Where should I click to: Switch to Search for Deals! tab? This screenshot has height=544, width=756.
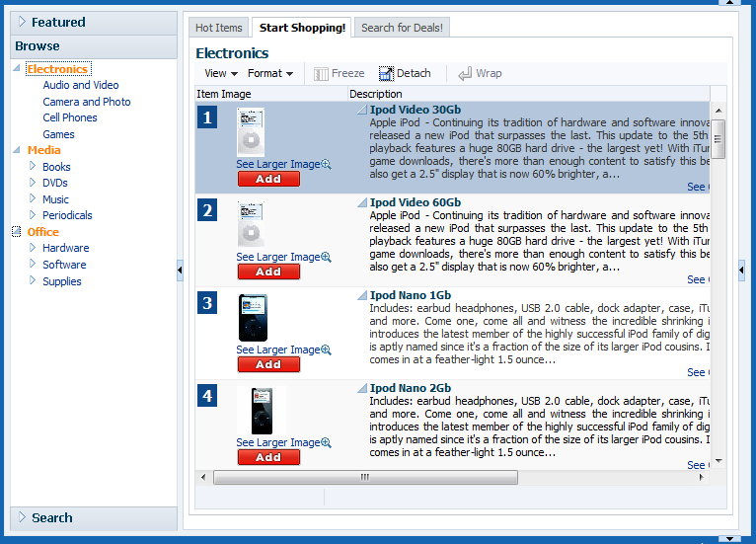(402, 28)
